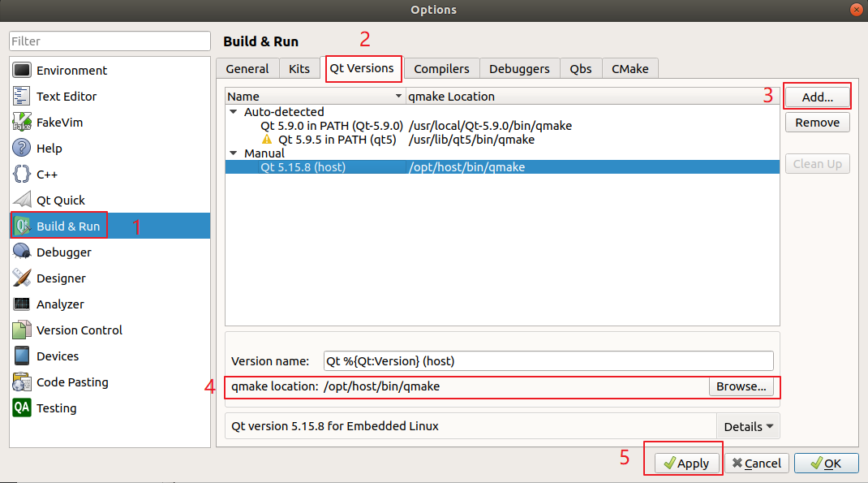Click the Environment category label
Screen dimensions: 868x483
[x=72, y=71]
